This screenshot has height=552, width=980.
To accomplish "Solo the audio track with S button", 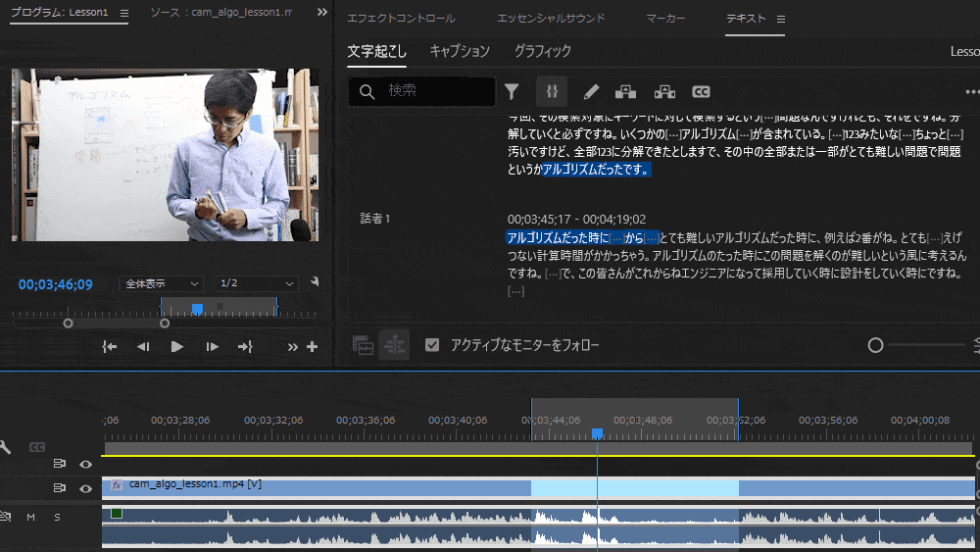I will coord(57,517).
